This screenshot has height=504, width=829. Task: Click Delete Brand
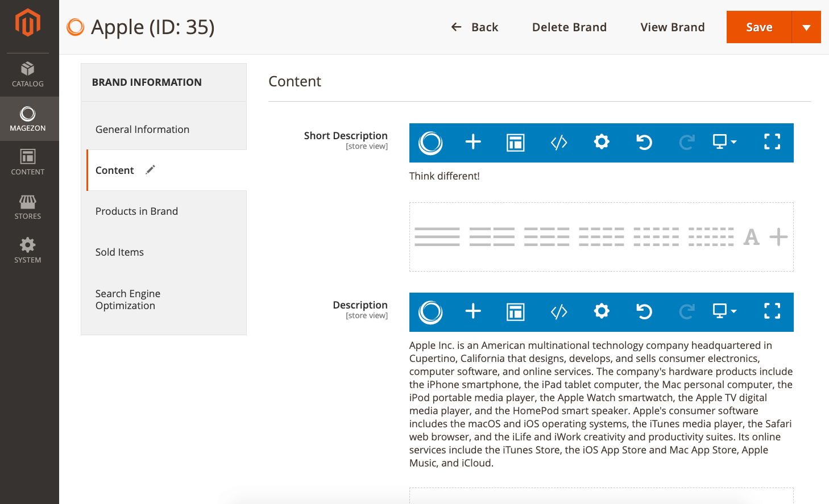pyautogui.click(x=569, y=27)
